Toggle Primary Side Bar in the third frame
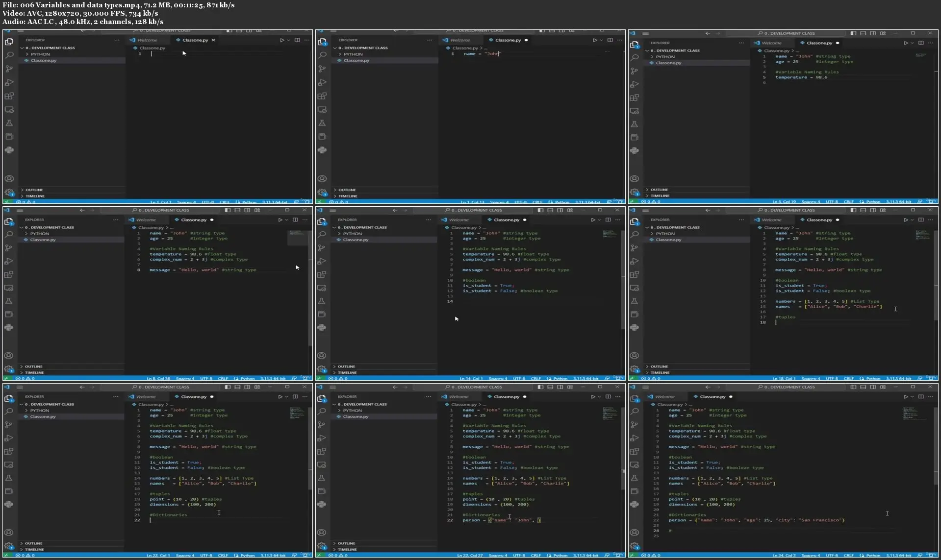The width and height of the screenshot is (941, 560). (x=853, y=33)
